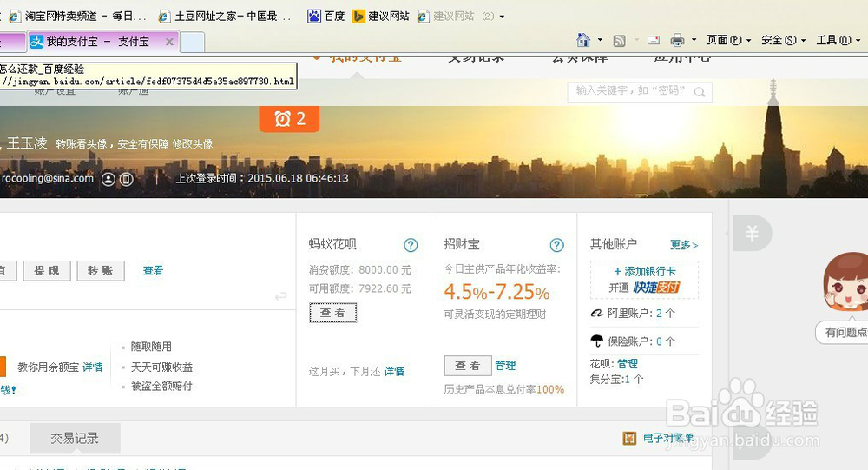Click 集分宝 count link 1
This screenshot has width=868, height=470.
pyautogui.click(x=628, y=379)
